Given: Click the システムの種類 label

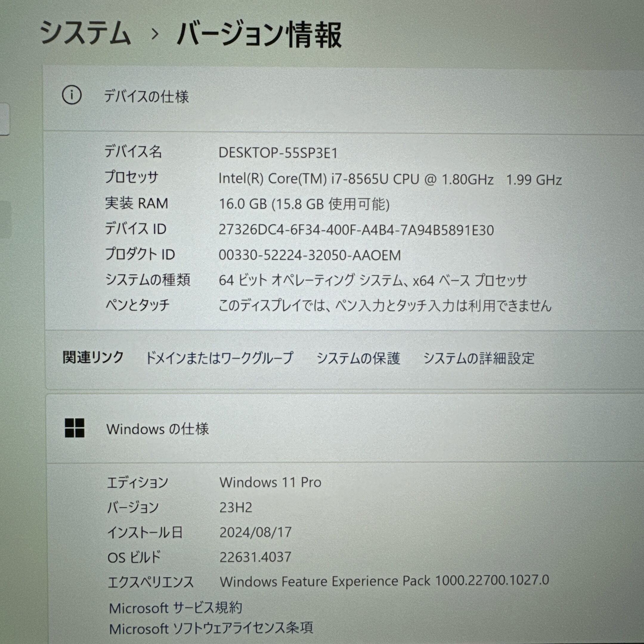Looking at the screenshot, I should [x=148, y=279].
